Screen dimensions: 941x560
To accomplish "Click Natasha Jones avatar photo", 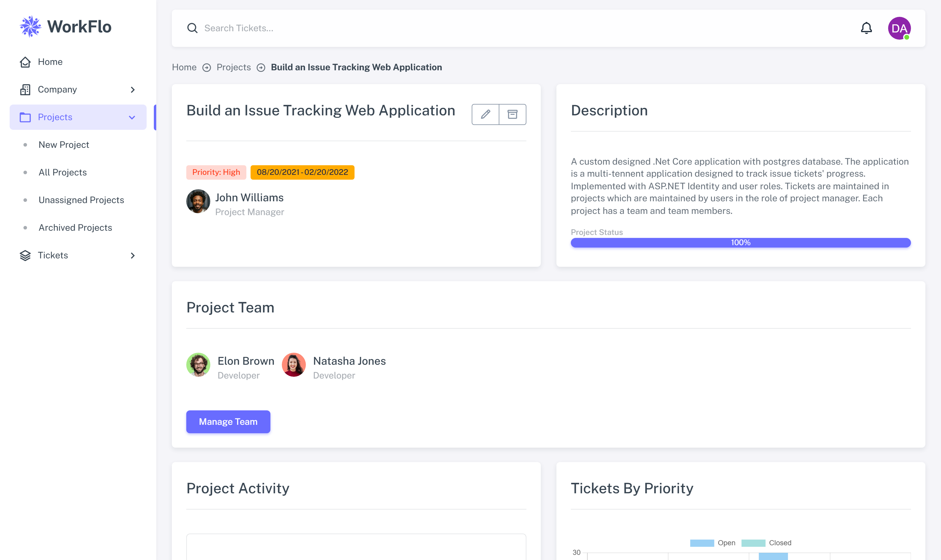I will [294, 365].
